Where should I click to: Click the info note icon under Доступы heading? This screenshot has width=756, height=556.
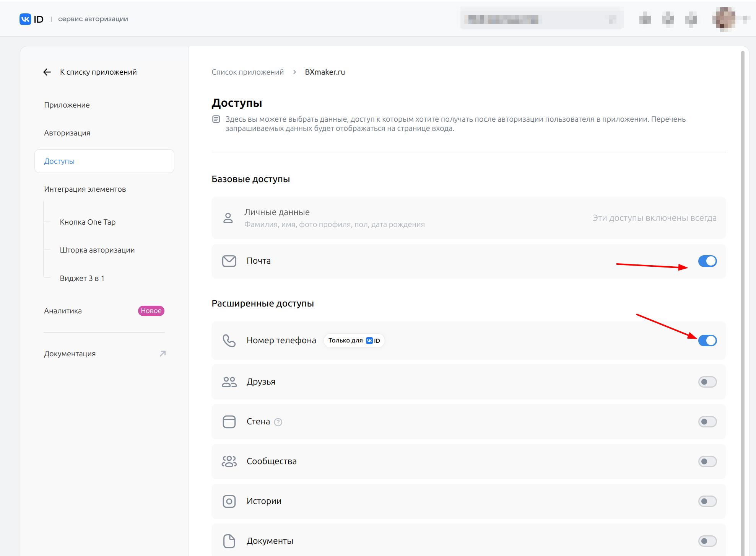pyautogui.click(x=216, y=119)
